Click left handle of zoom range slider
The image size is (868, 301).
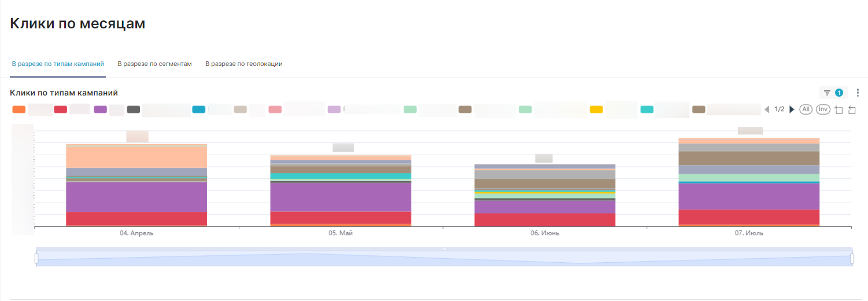point(36,258)
